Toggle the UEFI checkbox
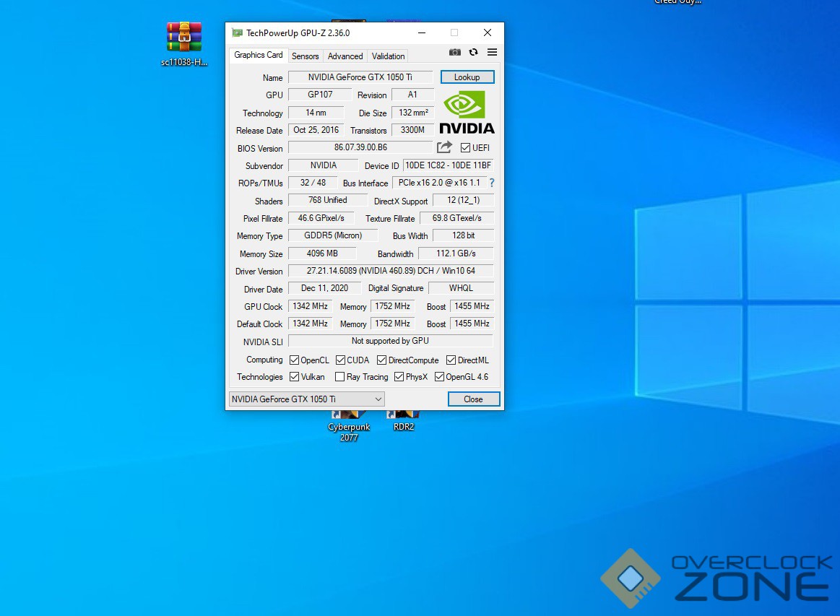 (466, 148)
